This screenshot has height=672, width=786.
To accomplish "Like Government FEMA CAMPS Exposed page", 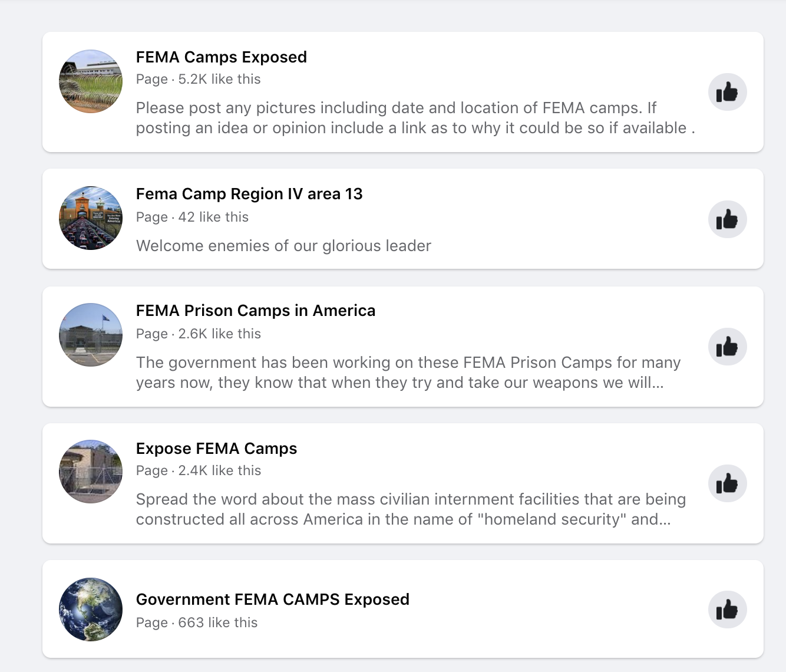I will [727, 610].
